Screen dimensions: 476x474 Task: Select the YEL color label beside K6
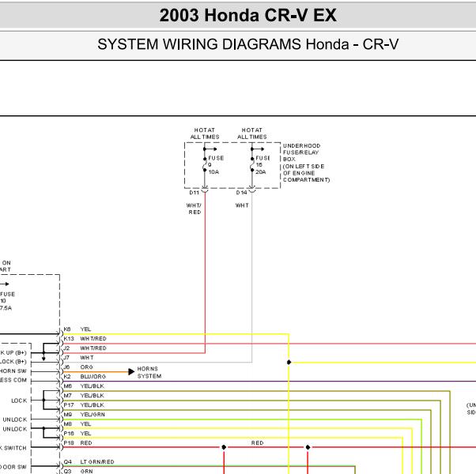point(85,329)
